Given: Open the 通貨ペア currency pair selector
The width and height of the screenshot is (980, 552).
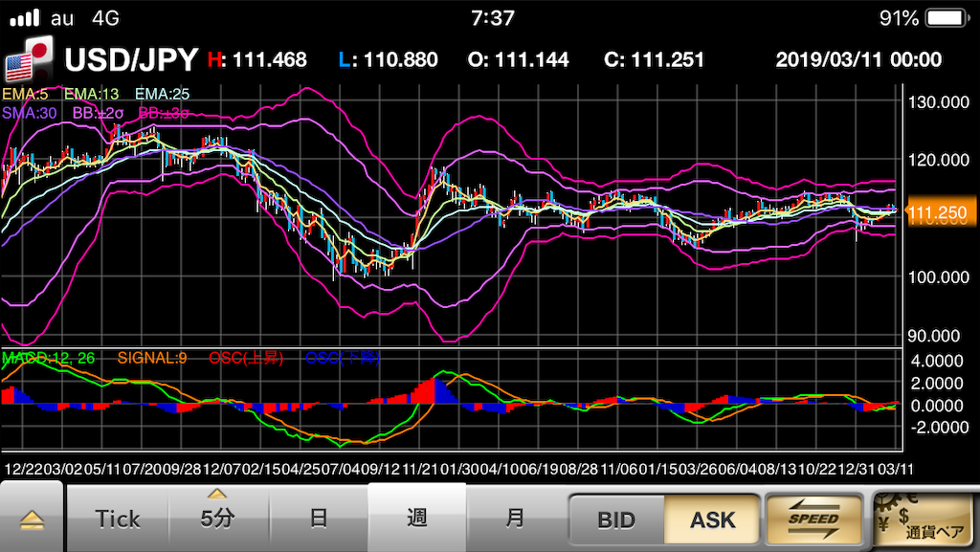Looking at the screenshot, I should [924, 519].
